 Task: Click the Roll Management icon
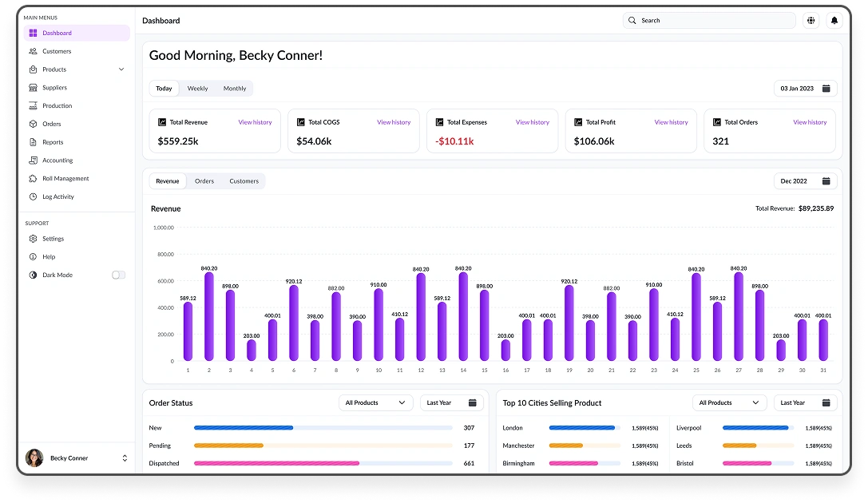coord(34,179)
